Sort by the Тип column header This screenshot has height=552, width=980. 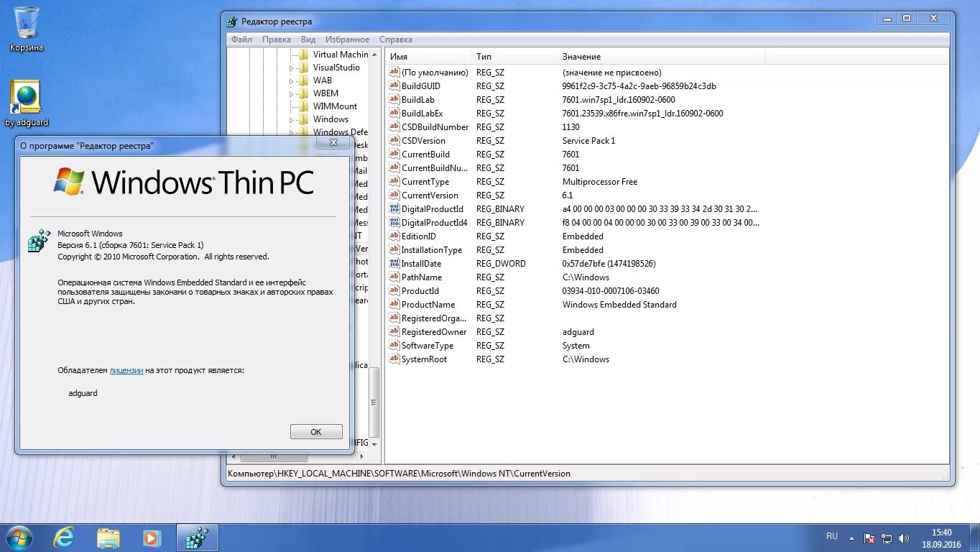(x=514, y=57)
